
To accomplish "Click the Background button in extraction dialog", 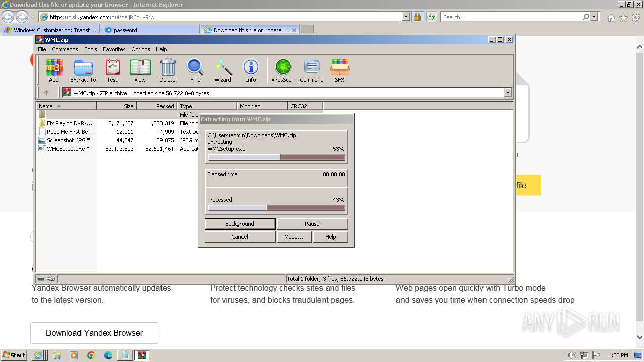I will (x=239, y=224).
